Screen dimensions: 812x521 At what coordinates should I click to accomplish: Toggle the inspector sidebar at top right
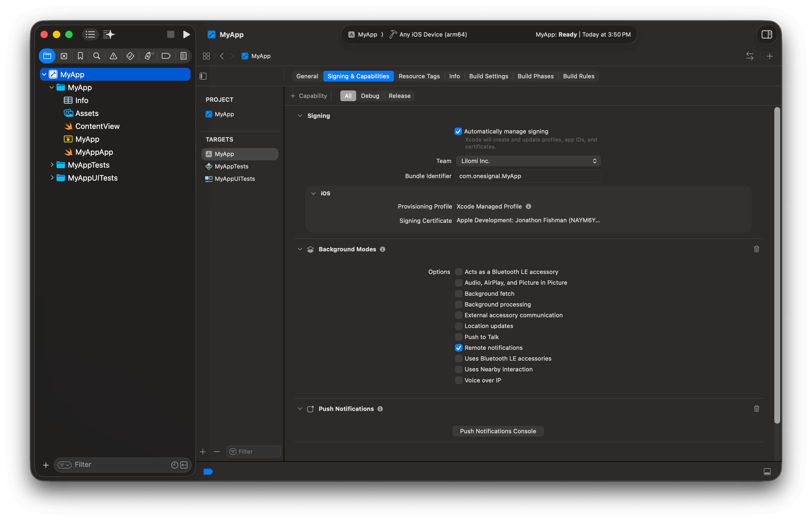767,34
